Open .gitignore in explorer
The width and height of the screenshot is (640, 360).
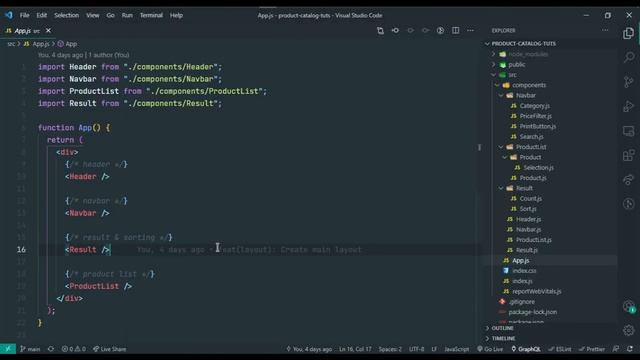click(x=522, y=302)
